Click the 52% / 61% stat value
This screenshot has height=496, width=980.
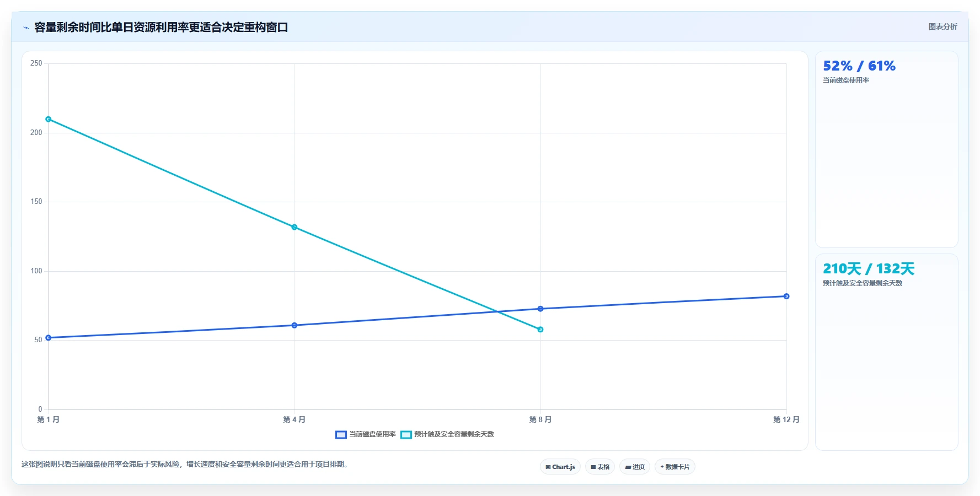click(x=859, y=66)
